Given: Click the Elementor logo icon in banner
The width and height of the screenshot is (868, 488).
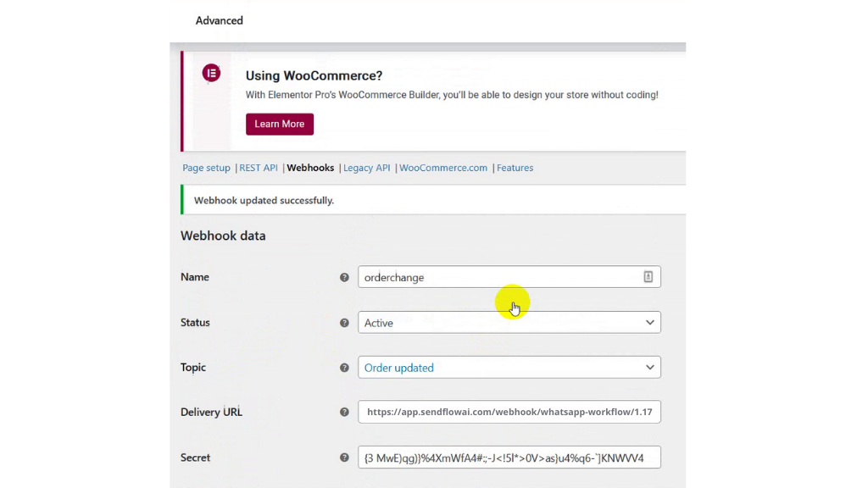Looking at the screenshot, I should (211, 73).
